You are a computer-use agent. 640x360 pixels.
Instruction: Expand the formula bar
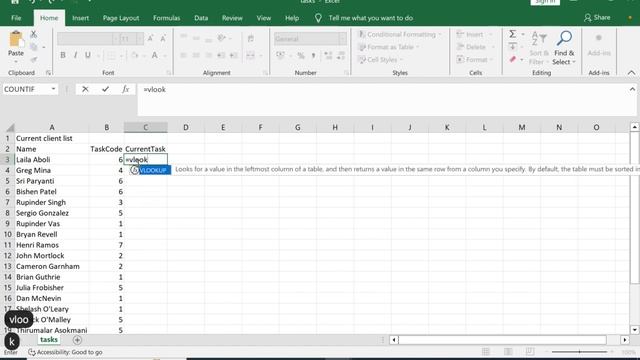pyautogui.click(x=632, y=89)
